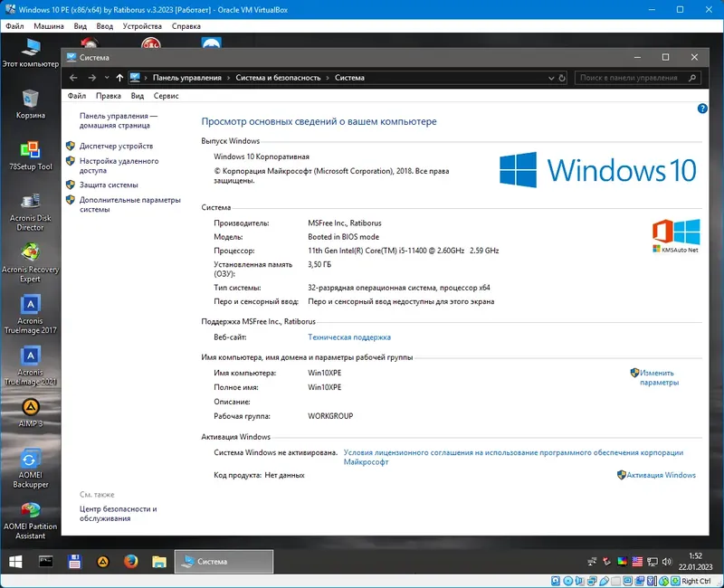This screenshot has height=588, width=724.
Task: Open Диспетчер устройств link
Action: point(116,147)
